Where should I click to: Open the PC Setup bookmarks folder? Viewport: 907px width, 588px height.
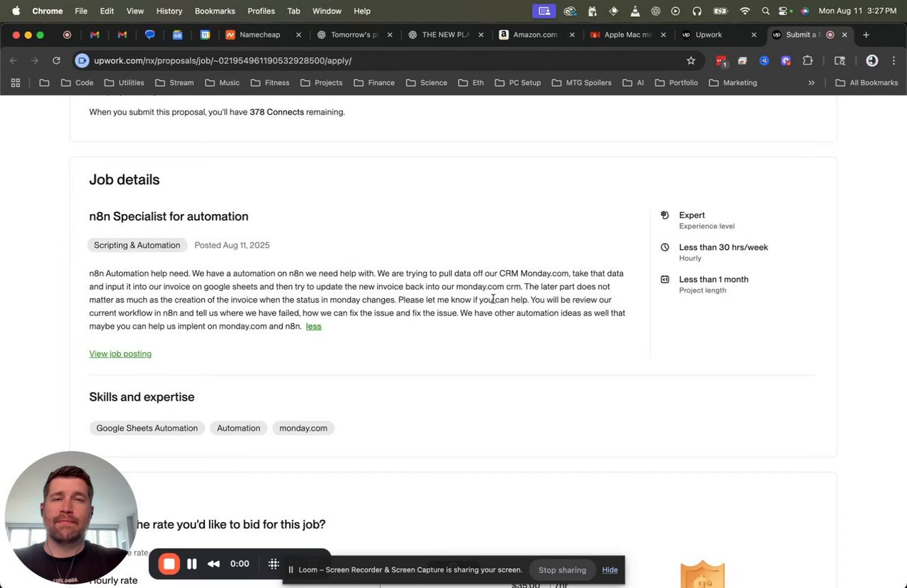518,83
